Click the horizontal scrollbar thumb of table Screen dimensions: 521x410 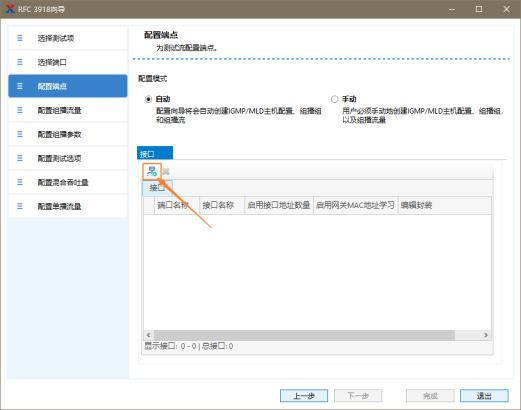point(304,335)
